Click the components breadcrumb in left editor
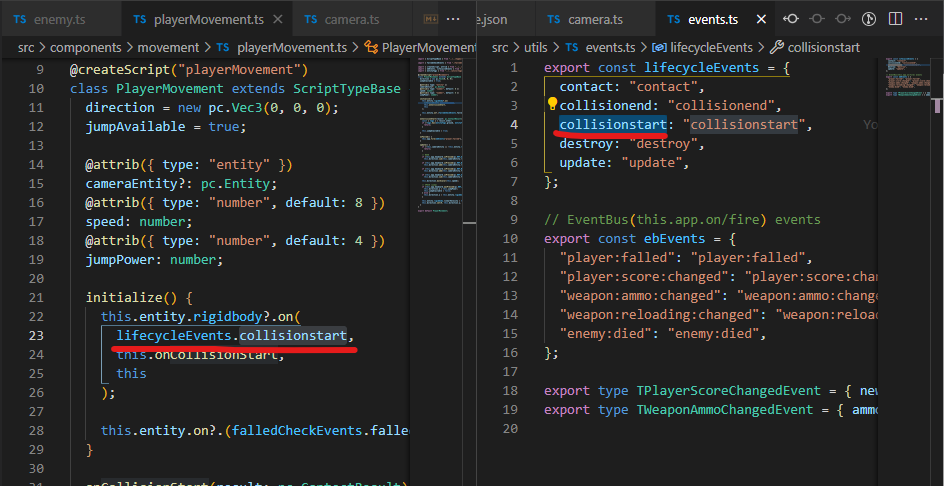Image resolution: width=944 pixels, height=486 pixels. click(87, 47)
